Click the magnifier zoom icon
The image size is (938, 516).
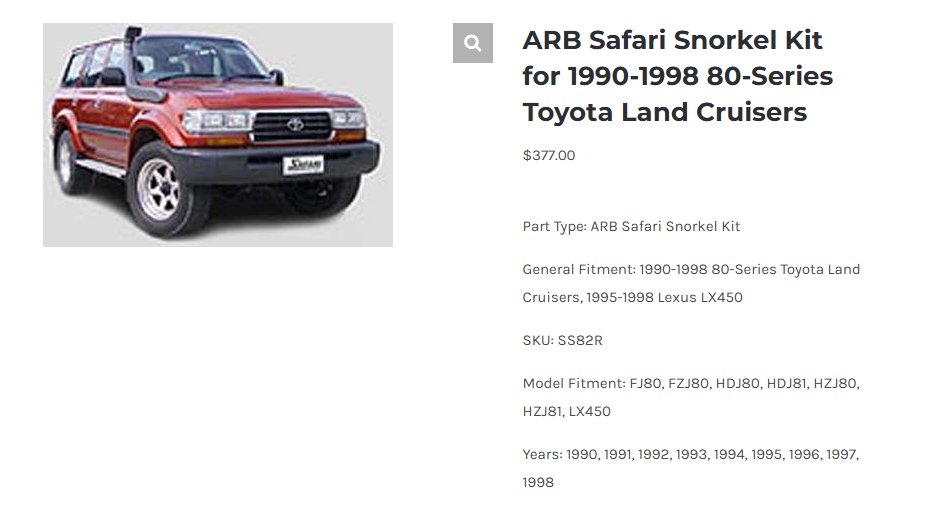click(473, 43)
